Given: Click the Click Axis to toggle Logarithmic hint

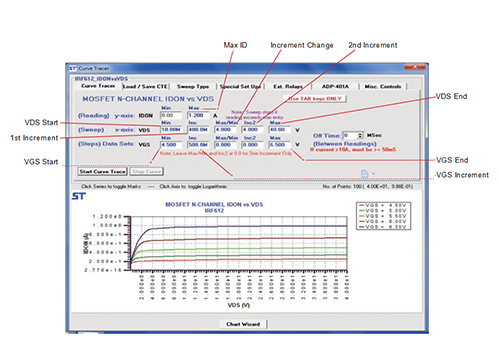Looking at the screenshot, I should point(193,186).
